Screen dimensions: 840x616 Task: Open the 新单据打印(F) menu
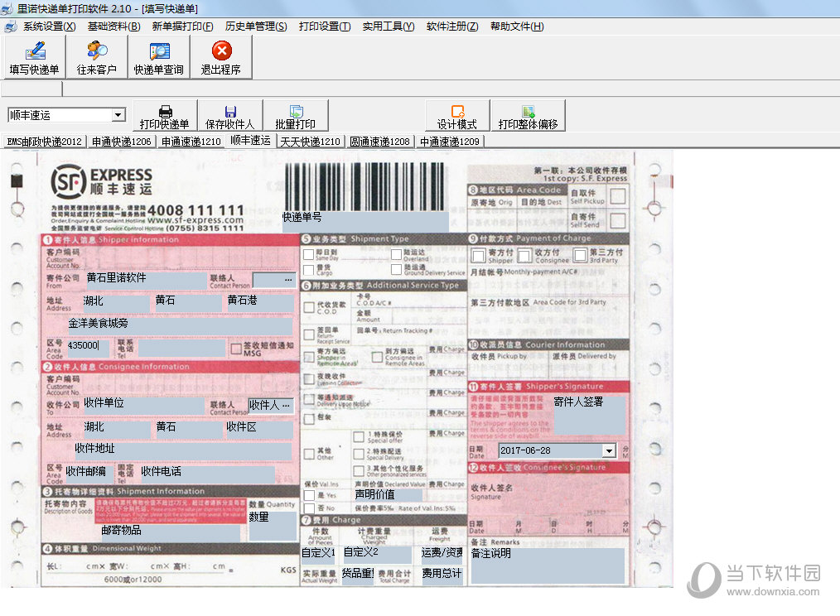click(x=182, y=26)
